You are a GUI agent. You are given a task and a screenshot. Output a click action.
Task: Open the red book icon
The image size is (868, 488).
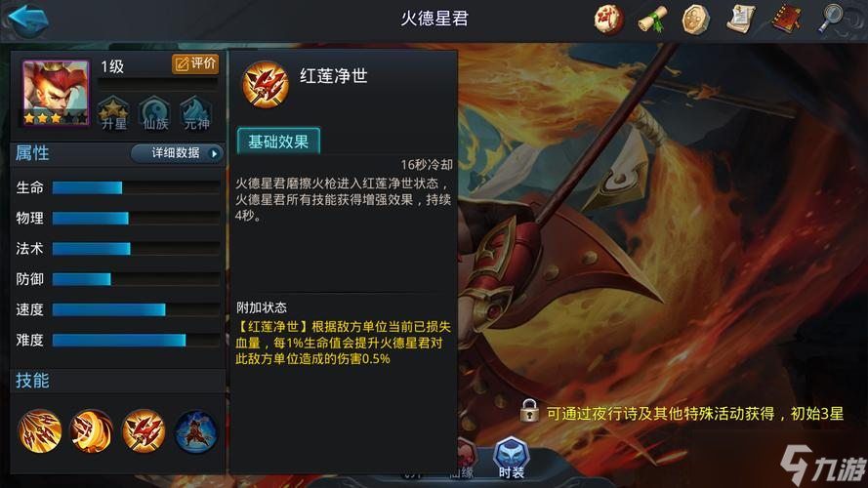pos(787,20)
